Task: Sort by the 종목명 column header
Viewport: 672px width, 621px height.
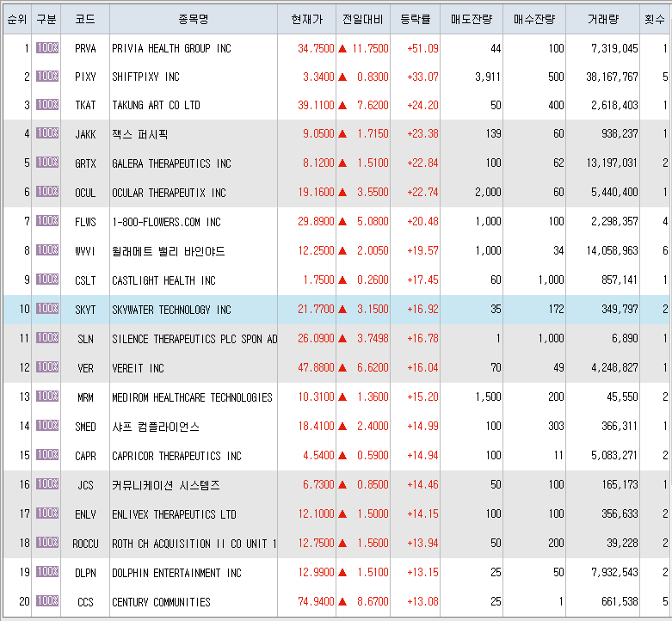Action: [x=194, y=19]
